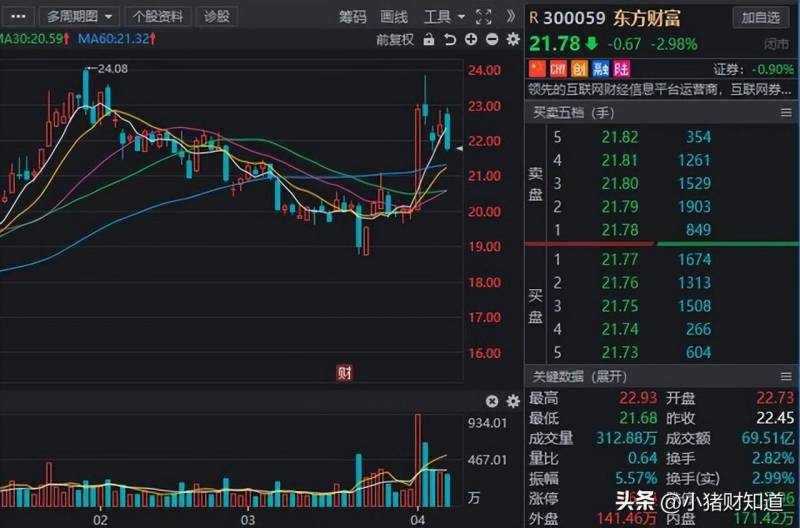Open the 个股资料 tab
The height and width of the screenshot is (528, 800).
[158, 17]
